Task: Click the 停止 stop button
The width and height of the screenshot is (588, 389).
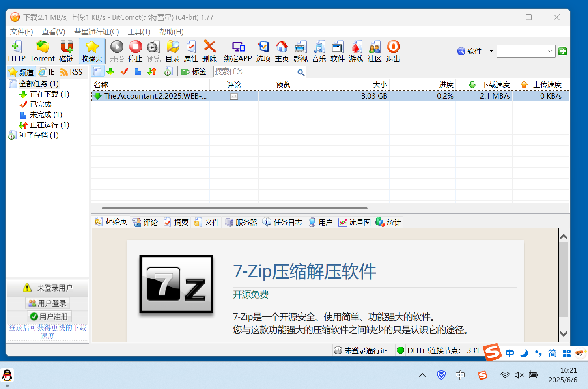Action: 135,51
